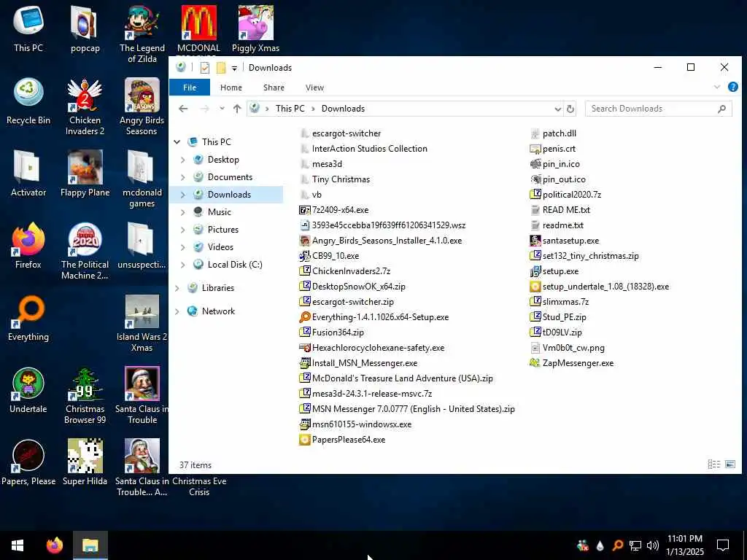Screen dimensions: 747x560
Task: Click the volume icon in system tray
Action: coord(653,545)
